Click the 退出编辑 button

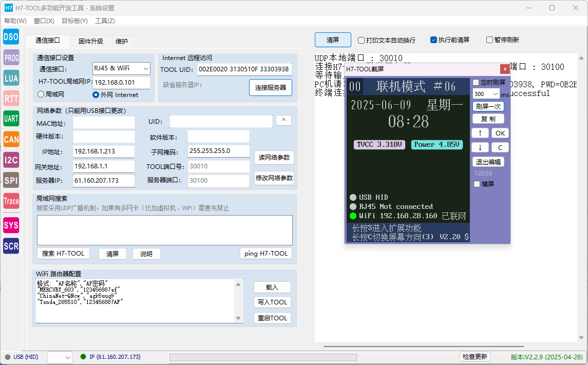pyautogui.click(x=488, y=162)
